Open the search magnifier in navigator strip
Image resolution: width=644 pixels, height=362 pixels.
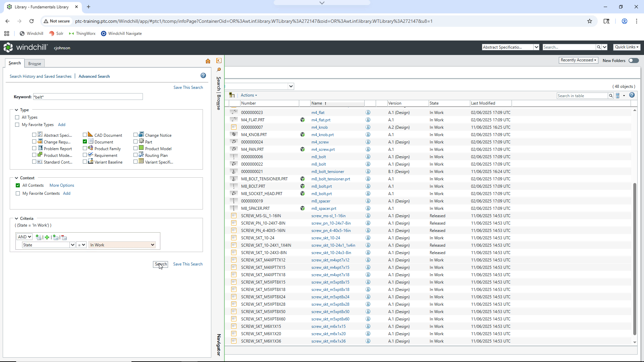(219, 70)
